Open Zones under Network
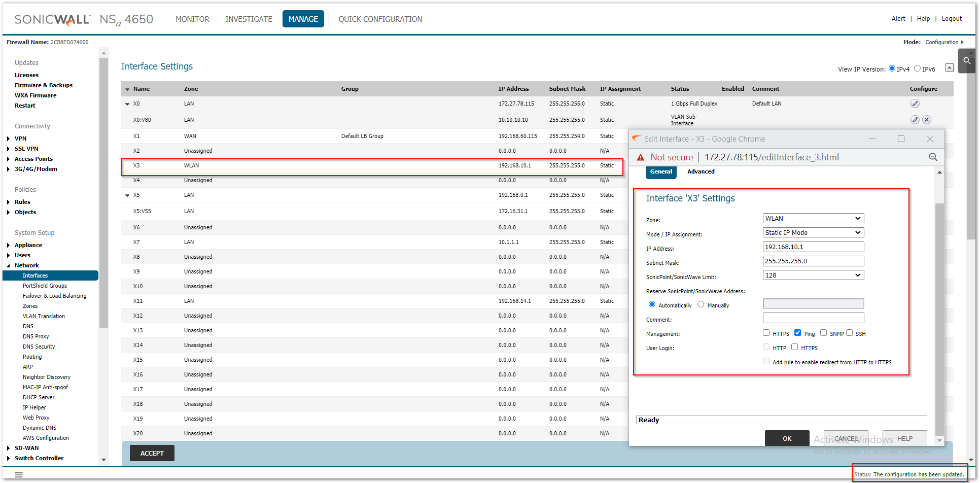This screenshot has width=980, height=483. [x=30, y=306]
